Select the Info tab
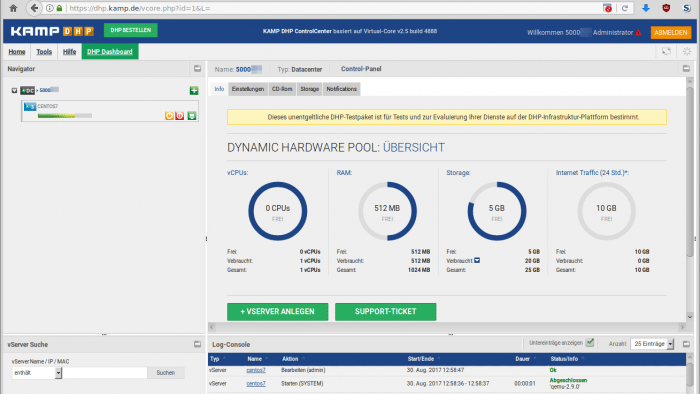This screenshot has width=700, height=394. coord(219,89)
